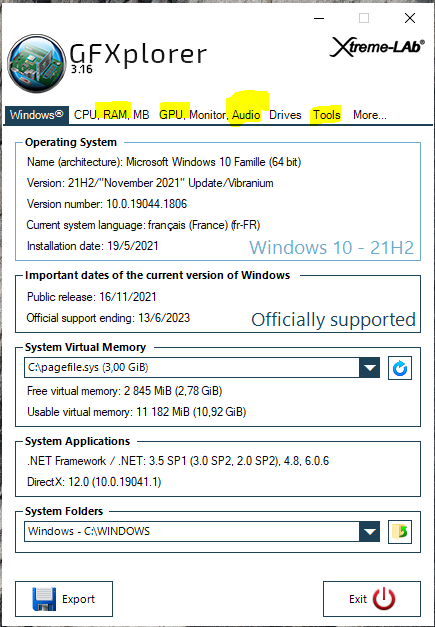Click the floppy disk Export icon

[44, 599]
